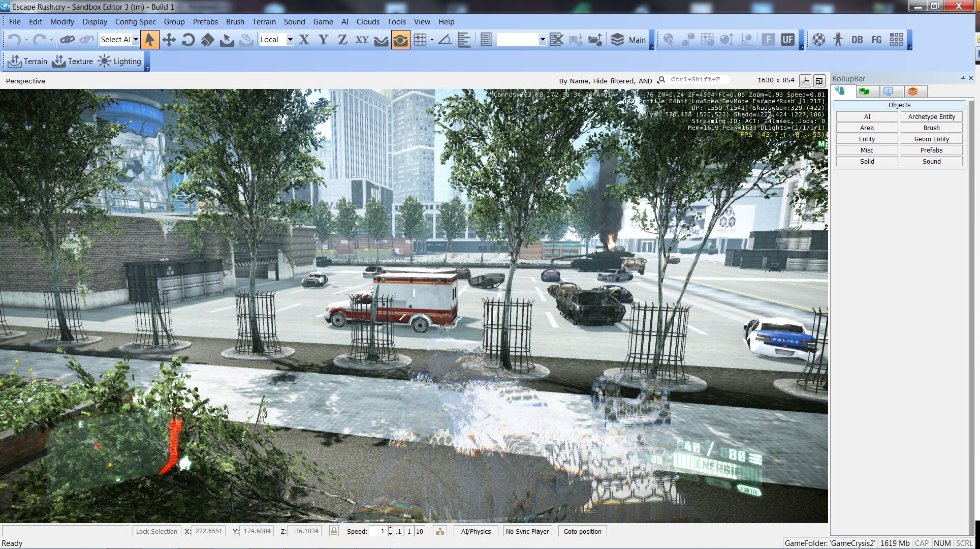Lock movement to Y axis
Viewport: 980px width, 549px height.
click(324, 40)
